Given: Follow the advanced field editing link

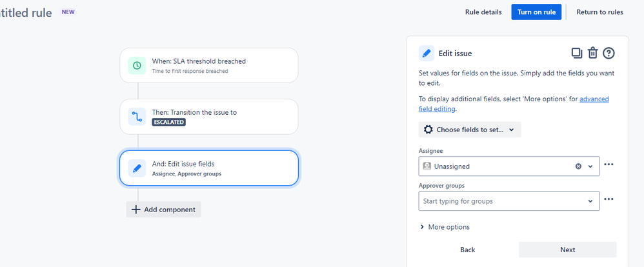Looking at the screenshot, I should pos(594,99).
